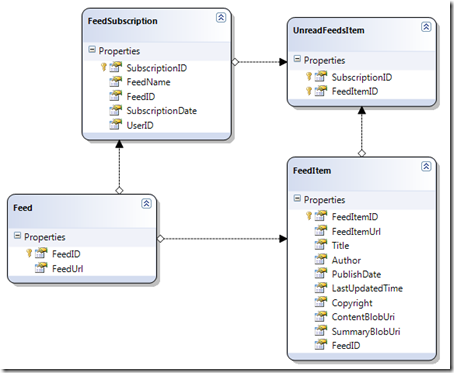Image resolution: width=454 pixels, height=373 pixels.
Task: Click the UnreadFeedsItem FeedItemID property icon
Action: point(321,91)
